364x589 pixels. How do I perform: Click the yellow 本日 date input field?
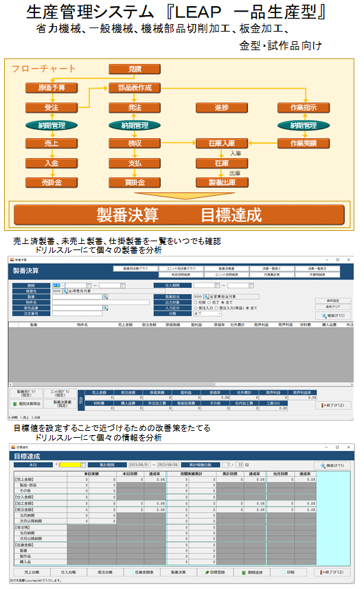(x=70, y=465)
